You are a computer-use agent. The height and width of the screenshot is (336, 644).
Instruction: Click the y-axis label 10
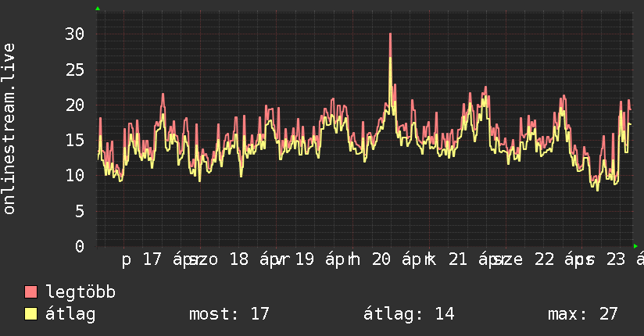pyautogui.click(x=75, y=176)
